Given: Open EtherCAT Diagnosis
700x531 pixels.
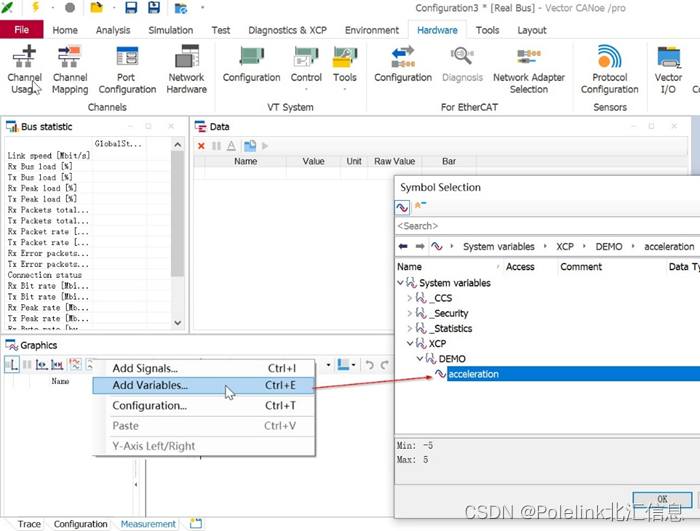Looking at the screenshot, I should coord(462,65).
